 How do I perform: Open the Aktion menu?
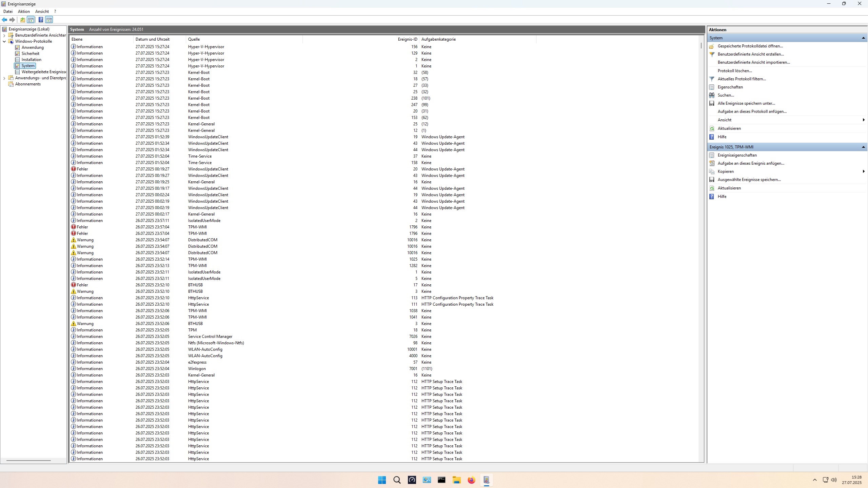point(24,12)
